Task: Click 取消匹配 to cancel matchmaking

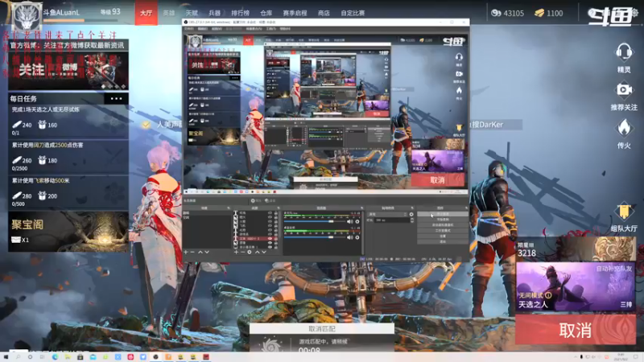Action: 322,329
